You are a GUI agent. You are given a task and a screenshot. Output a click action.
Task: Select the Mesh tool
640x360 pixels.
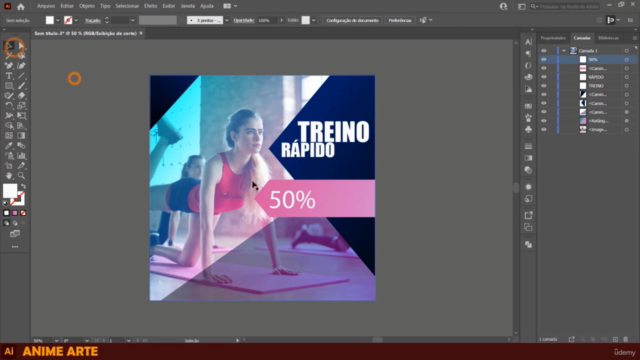coord(9,136)
